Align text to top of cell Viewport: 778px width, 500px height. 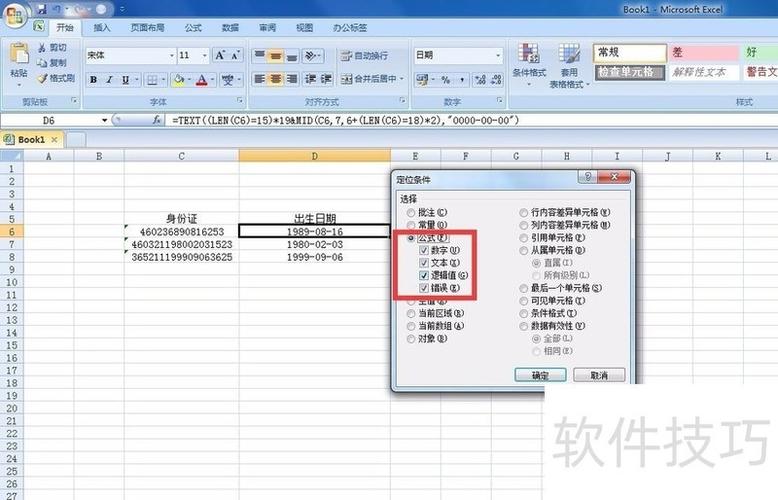259,56
